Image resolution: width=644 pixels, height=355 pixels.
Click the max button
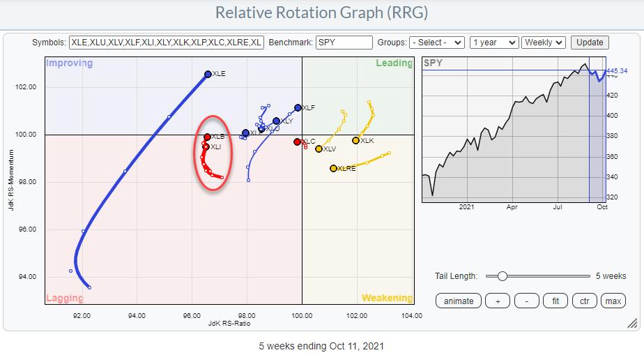click(x=613, y=301)
